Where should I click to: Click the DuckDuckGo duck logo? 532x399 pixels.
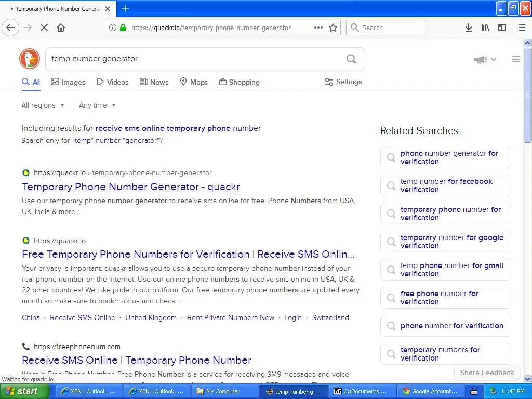30,59
